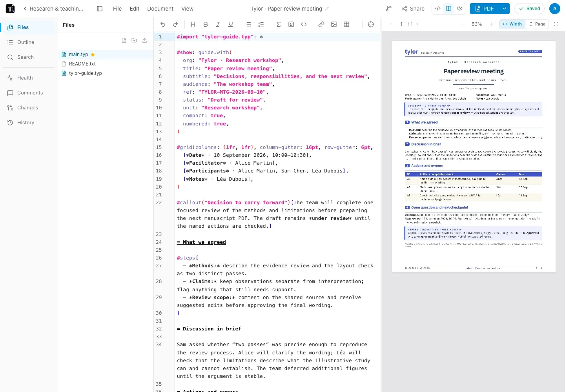Create a new file in Files panel
565x392 pixels.
tap(124, 40)
